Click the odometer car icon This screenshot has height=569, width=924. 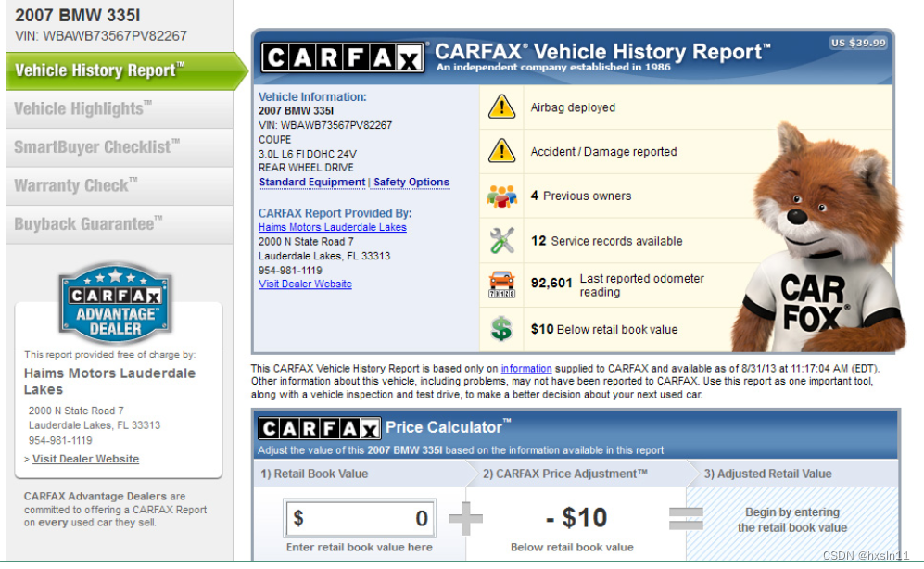[x=501, y=284]
